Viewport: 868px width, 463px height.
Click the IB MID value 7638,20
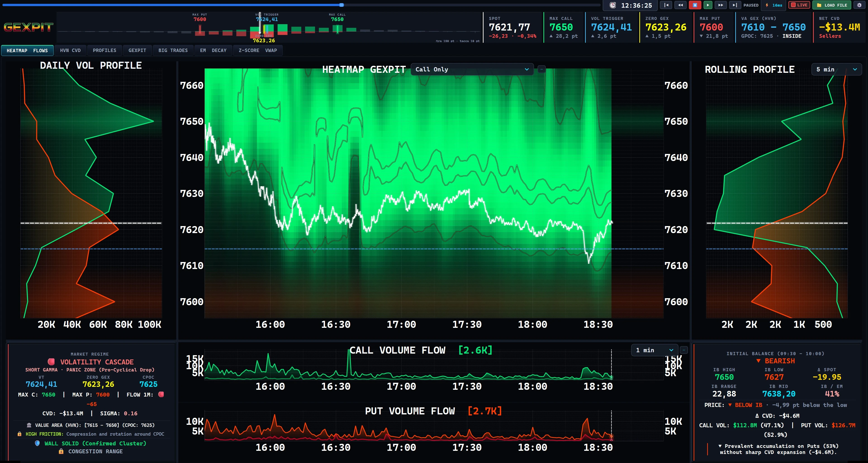click(779, 394)
